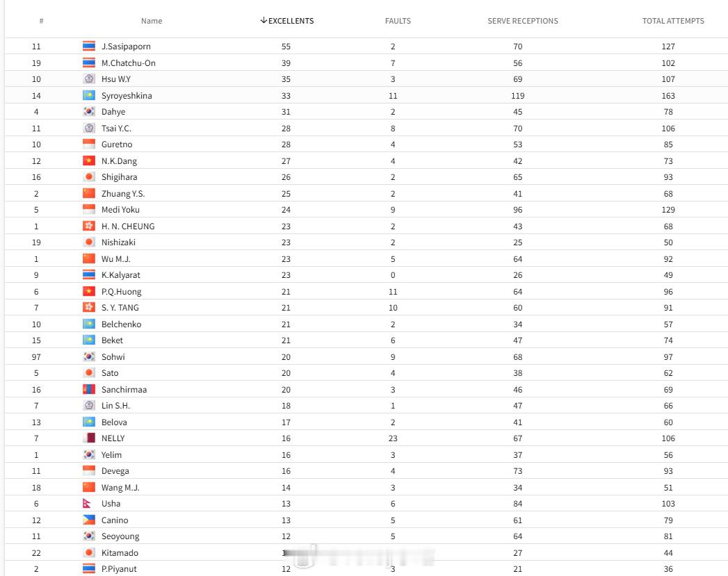
Task: Sort by the FAULTS column header
Action: [x=398, y=21]
